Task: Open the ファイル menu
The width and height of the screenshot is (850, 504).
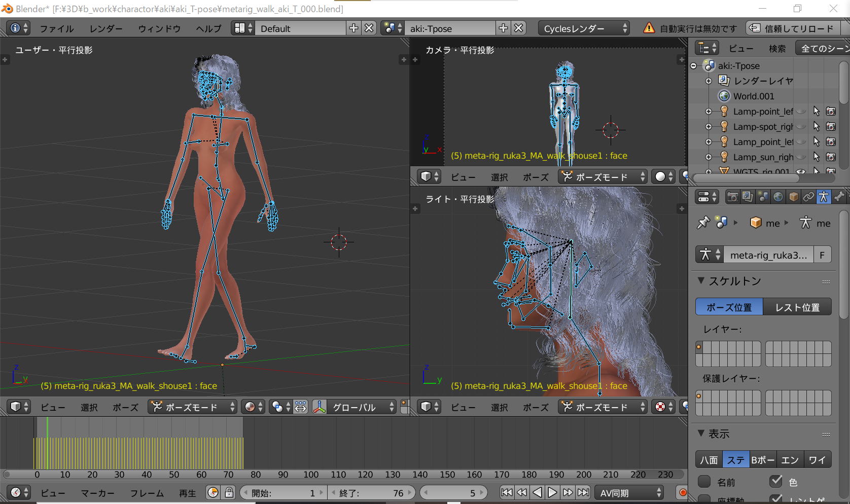Action: tap(56, 28)
